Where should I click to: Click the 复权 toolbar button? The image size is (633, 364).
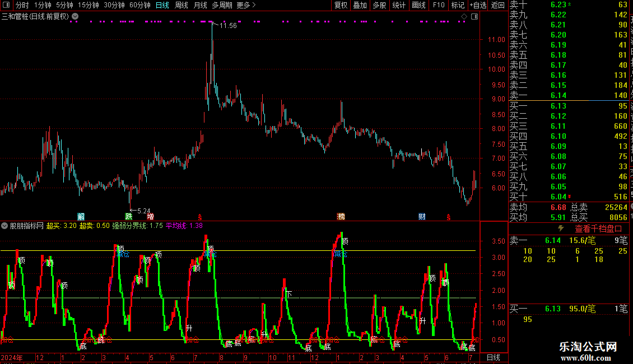click(x=341, y=5)
